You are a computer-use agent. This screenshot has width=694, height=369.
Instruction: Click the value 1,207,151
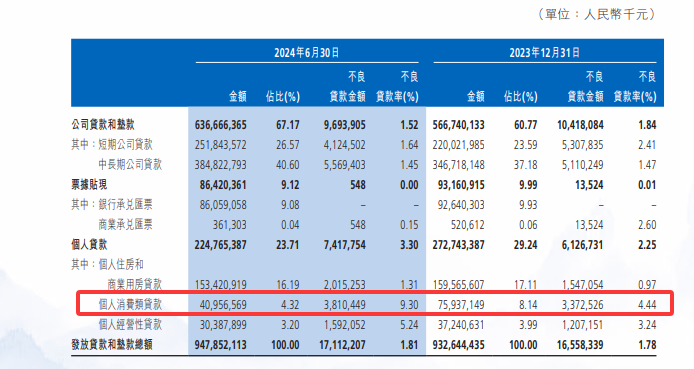click(x=582, y=325)
